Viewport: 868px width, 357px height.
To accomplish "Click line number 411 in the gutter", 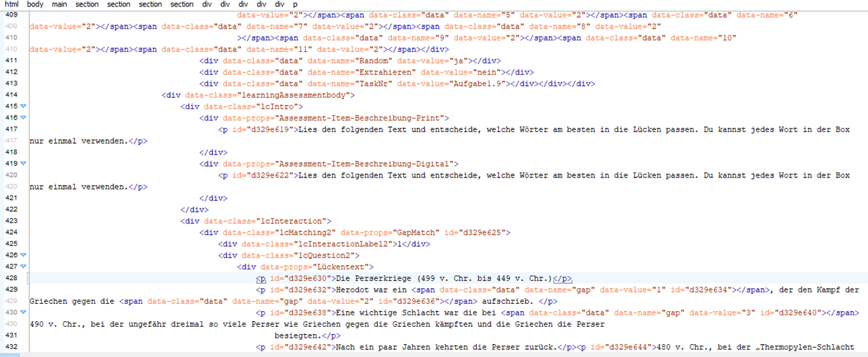I will tap(11, 60).
